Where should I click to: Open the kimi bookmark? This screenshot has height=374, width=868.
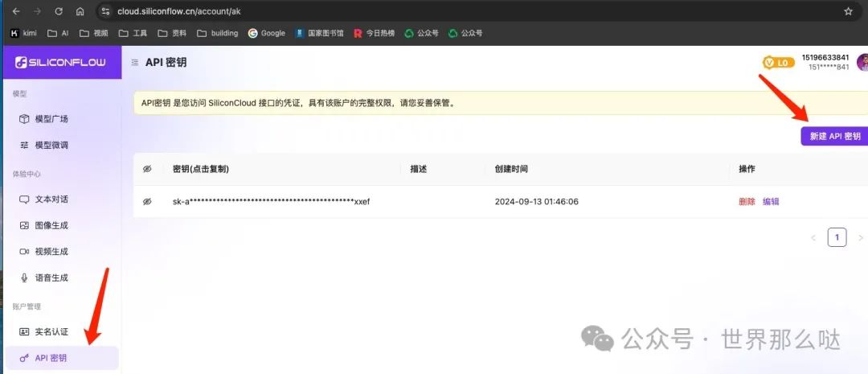tap(23, 33)
